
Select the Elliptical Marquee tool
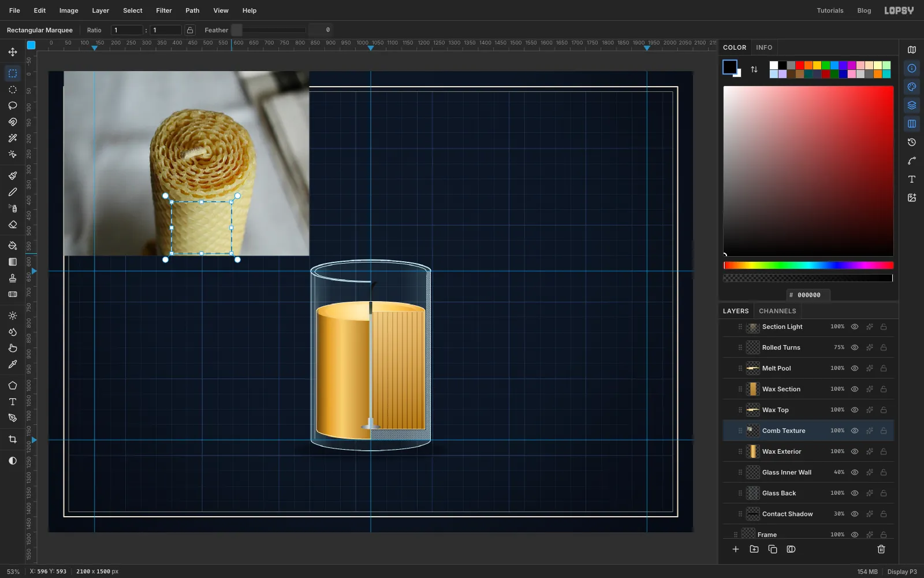click(13, 90)
